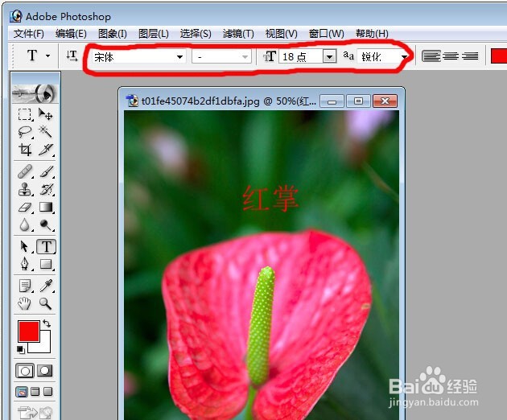Open the 视图(V) menu
Viewport: 507px width, 420px height.
(x=282, y=33)
